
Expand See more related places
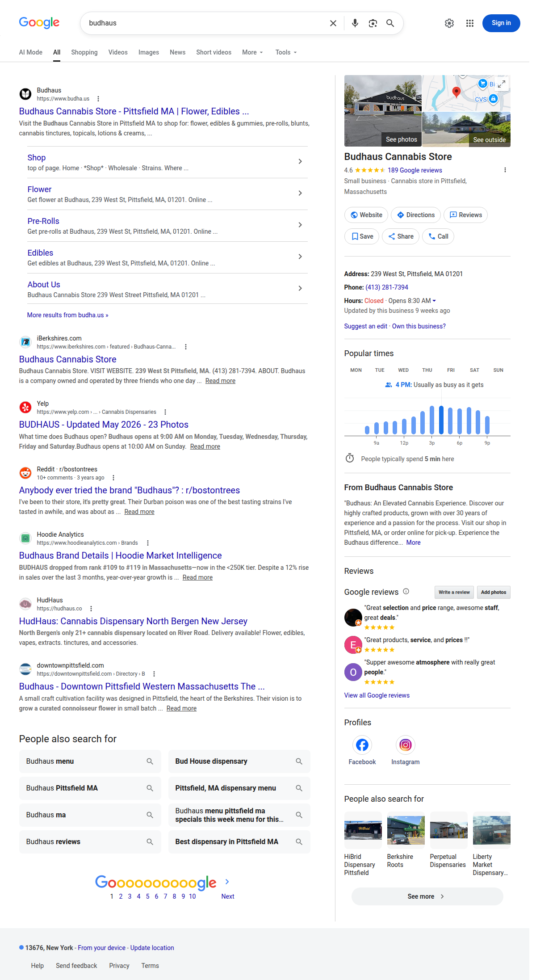(427, 896)
